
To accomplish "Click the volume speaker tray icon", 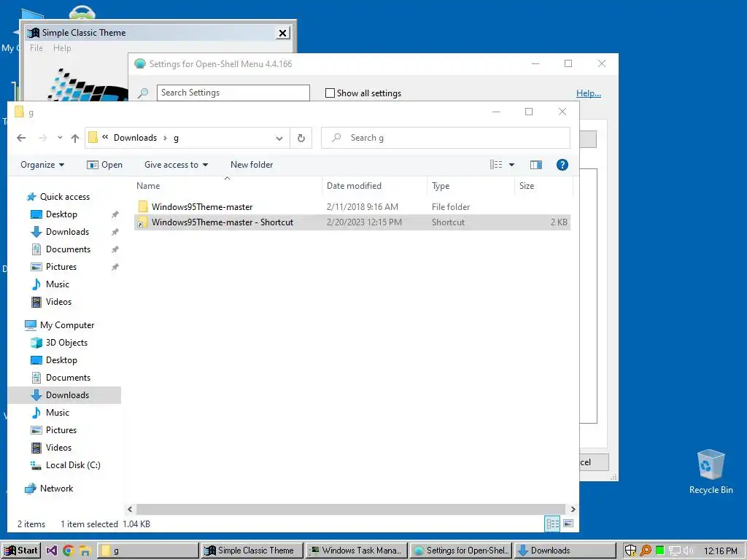I will (x=689, y=551).
